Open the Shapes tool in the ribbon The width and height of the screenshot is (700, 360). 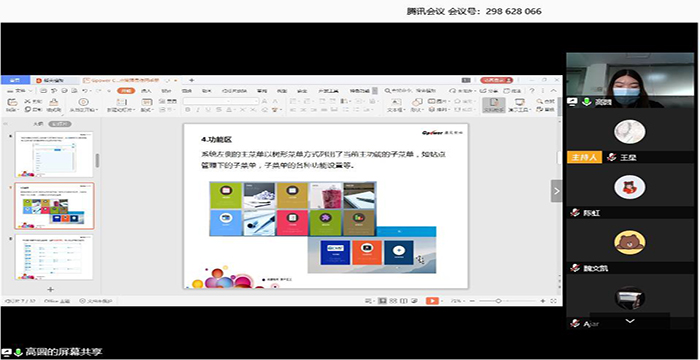coord(417,102)
